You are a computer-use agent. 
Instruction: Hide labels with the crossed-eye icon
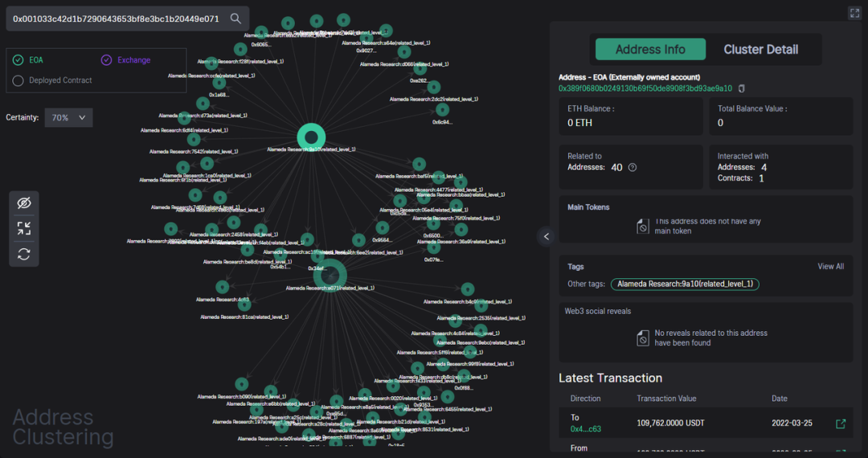click(x=24, y=202)
